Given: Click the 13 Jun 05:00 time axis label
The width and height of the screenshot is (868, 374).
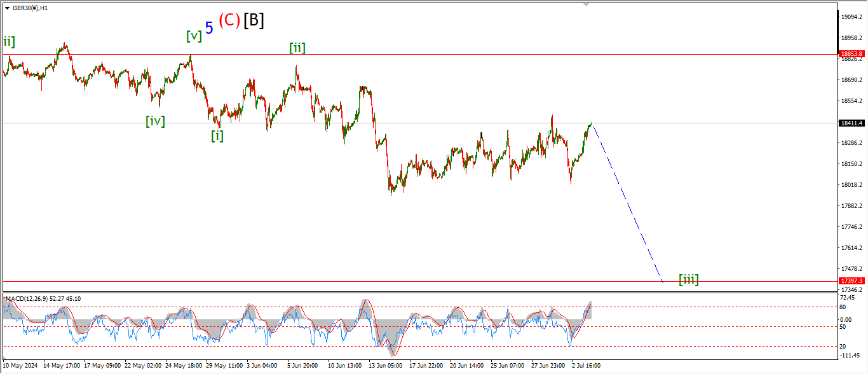Looking at the screenshot, I should [x=385, y=366].
